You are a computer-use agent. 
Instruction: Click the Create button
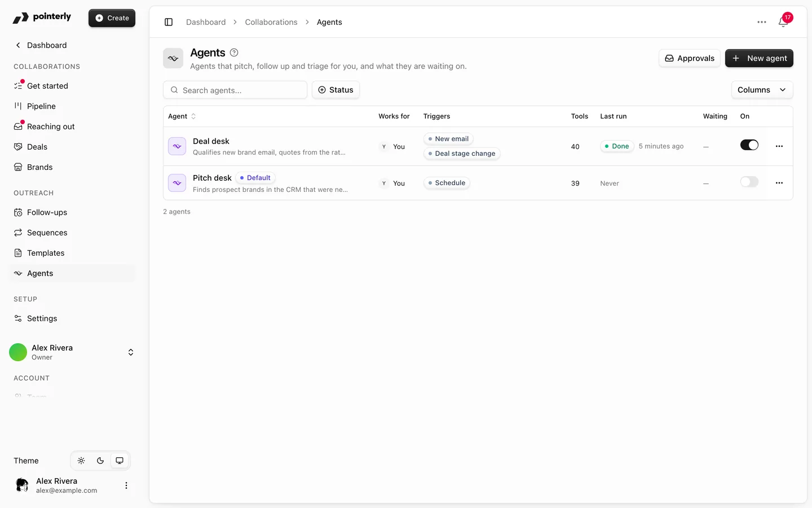(x=112, y=18)
